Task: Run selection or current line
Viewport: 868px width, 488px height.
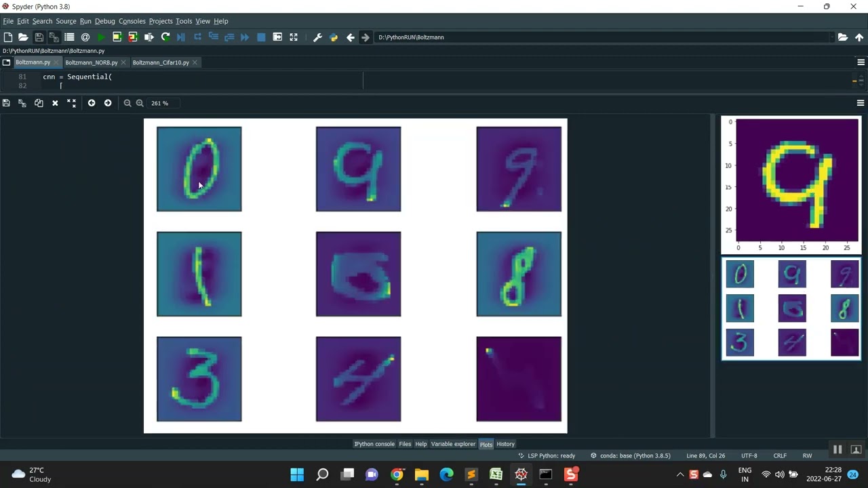Action: pos(149,37)
